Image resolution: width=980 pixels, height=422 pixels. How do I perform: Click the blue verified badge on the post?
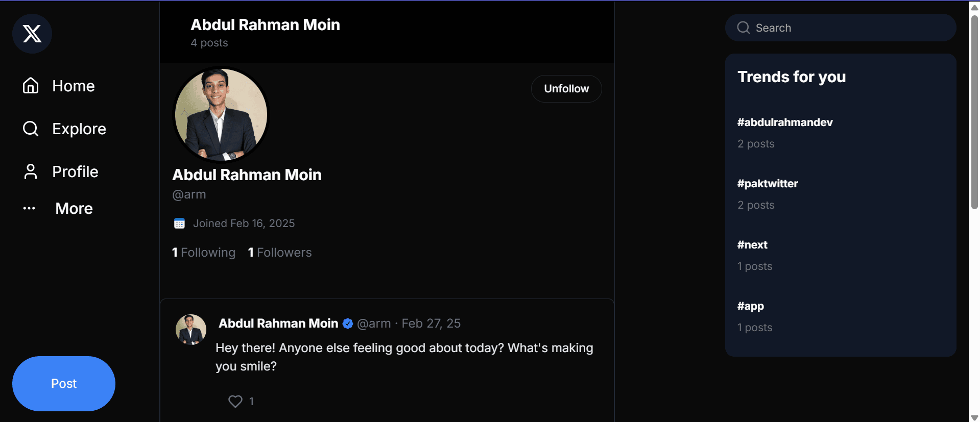pos(348,323)
